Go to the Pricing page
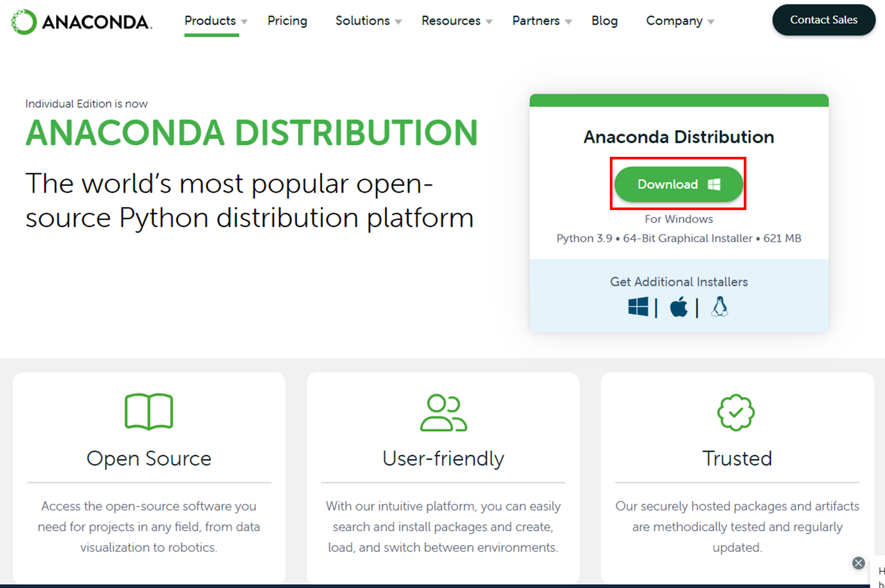The width and height of the screenshot is (885, 588). 287,20
